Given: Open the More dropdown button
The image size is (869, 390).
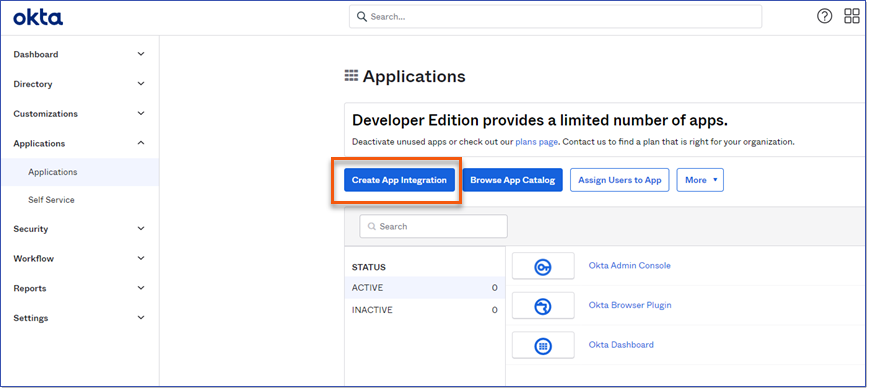Looking at the screenshot, I should (x=700, y=180).
